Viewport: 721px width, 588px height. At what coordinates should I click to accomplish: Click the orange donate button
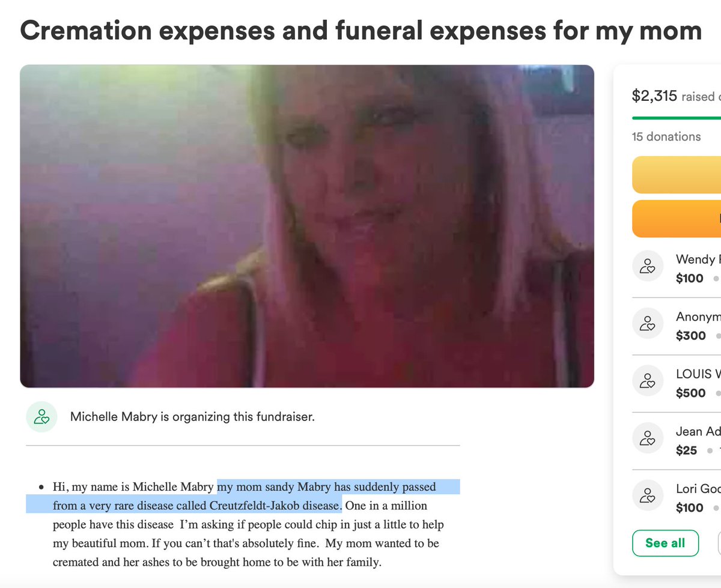[x=677, y=219]
